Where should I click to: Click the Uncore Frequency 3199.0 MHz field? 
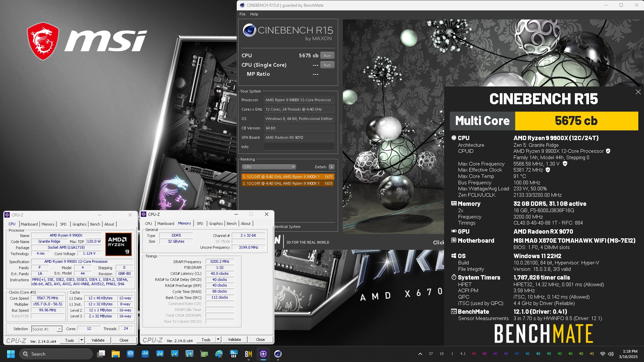pos(249,247)
